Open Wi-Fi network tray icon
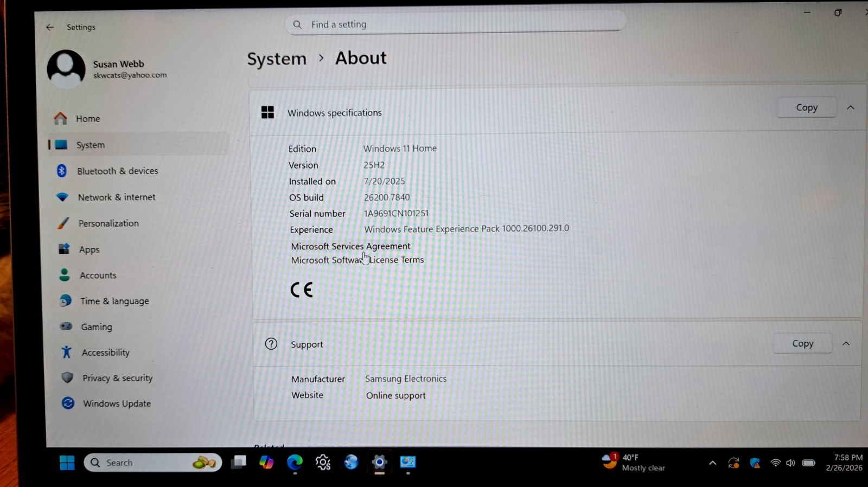868x487 pixels. pyautogui.click(x=775, y=463)
